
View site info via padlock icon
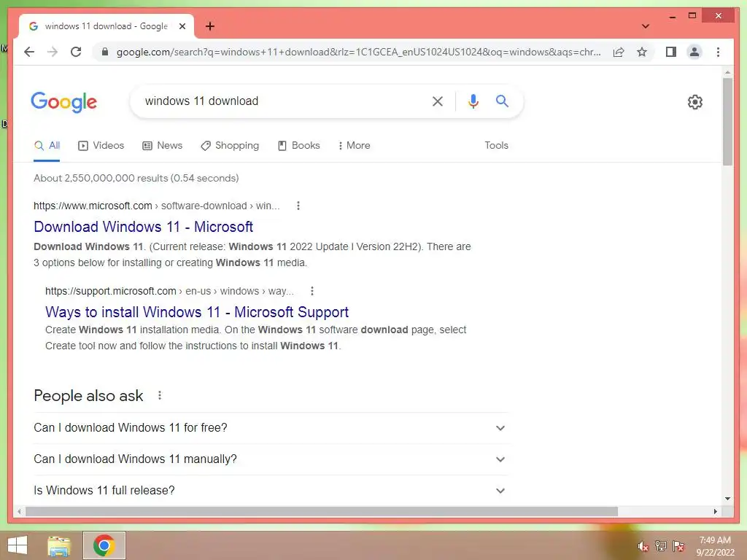105,52
